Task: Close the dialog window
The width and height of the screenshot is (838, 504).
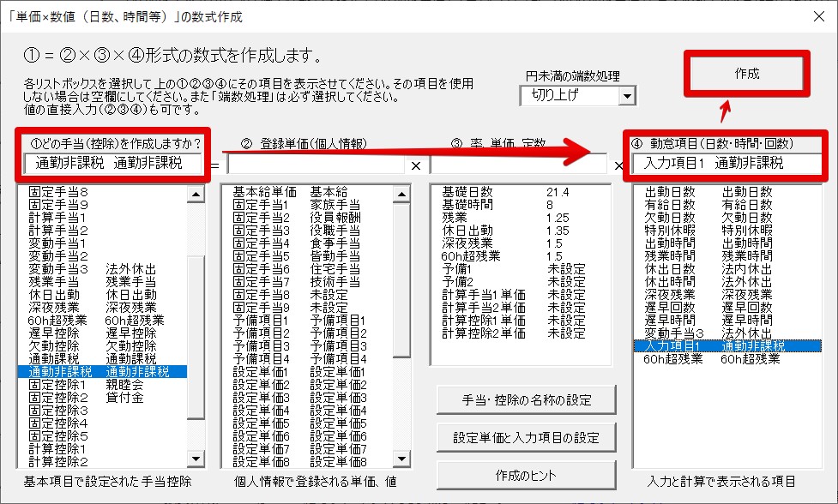Action: click(817, 15)
